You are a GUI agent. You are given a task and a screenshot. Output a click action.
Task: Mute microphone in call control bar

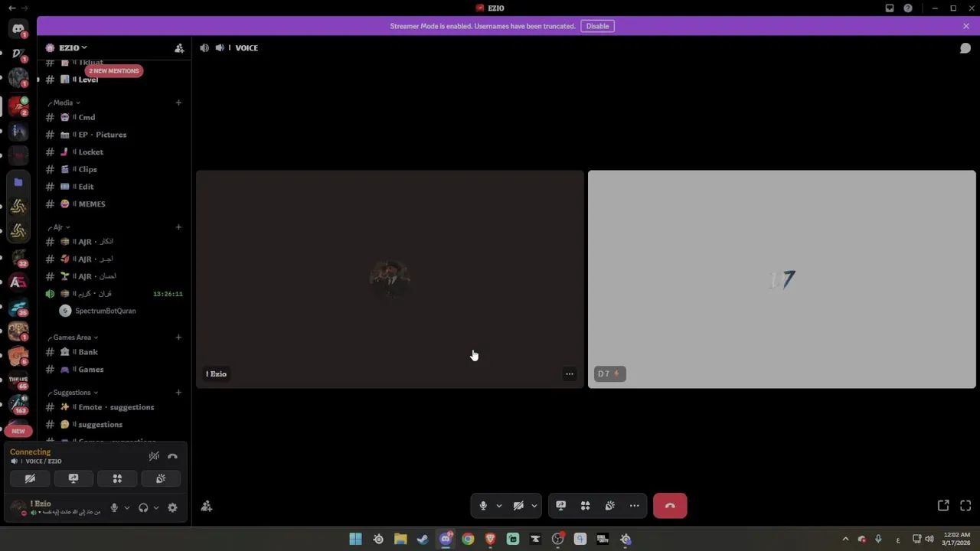482,506
